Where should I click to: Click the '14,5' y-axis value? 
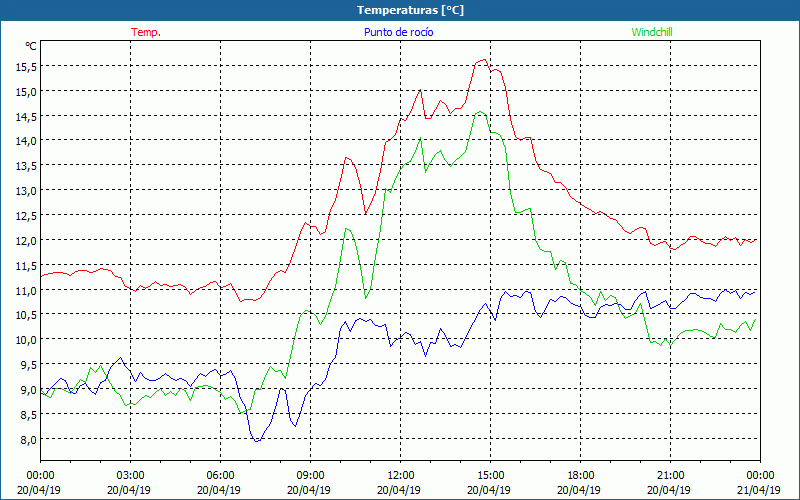coord(27,116)
